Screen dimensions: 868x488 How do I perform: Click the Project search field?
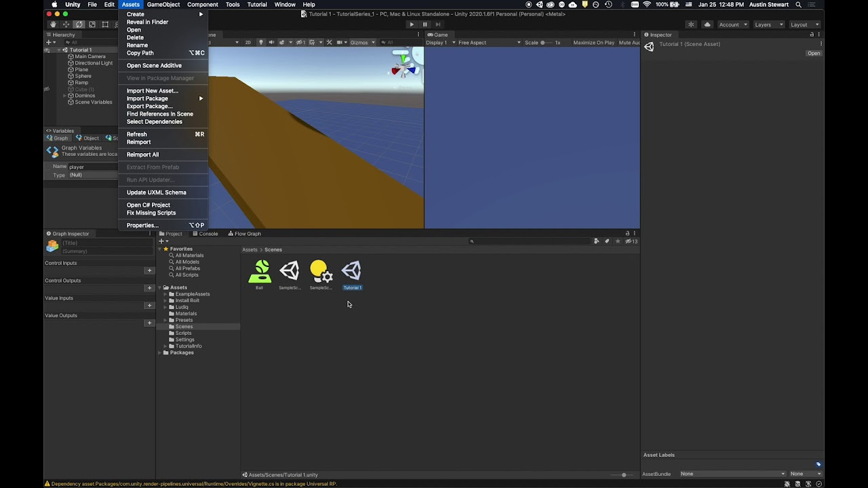[529, 241]
